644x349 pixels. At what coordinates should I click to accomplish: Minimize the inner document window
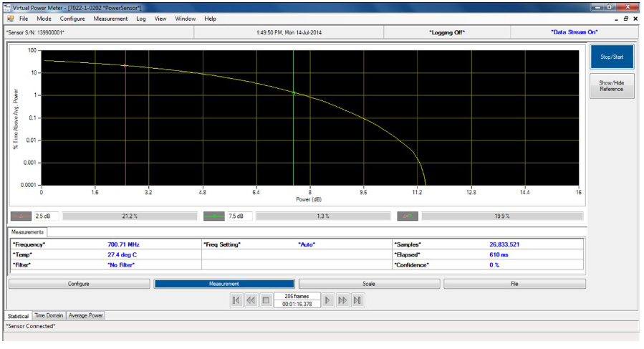click(x=617, y=19)
